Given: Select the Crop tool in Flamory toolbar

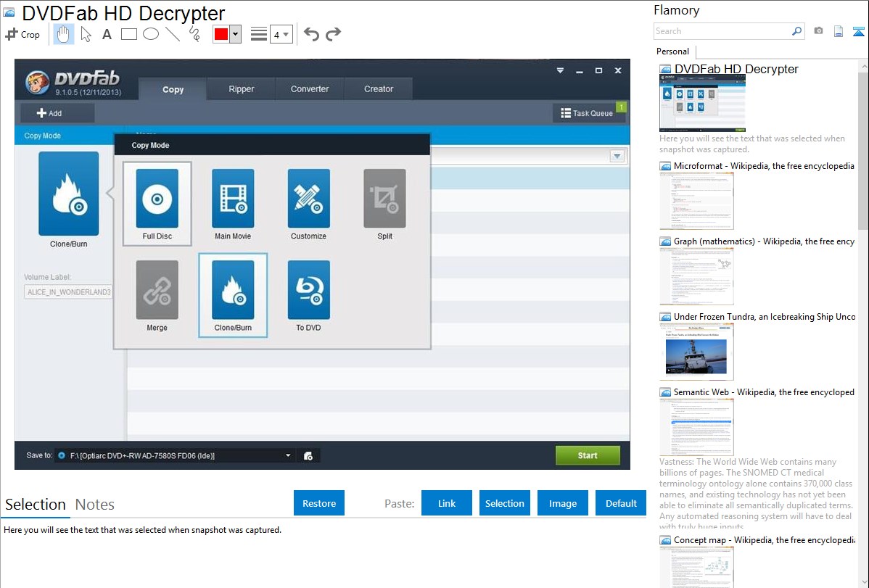Looking at the screenshot, I should pyautogui.click(x=22, y=34).
